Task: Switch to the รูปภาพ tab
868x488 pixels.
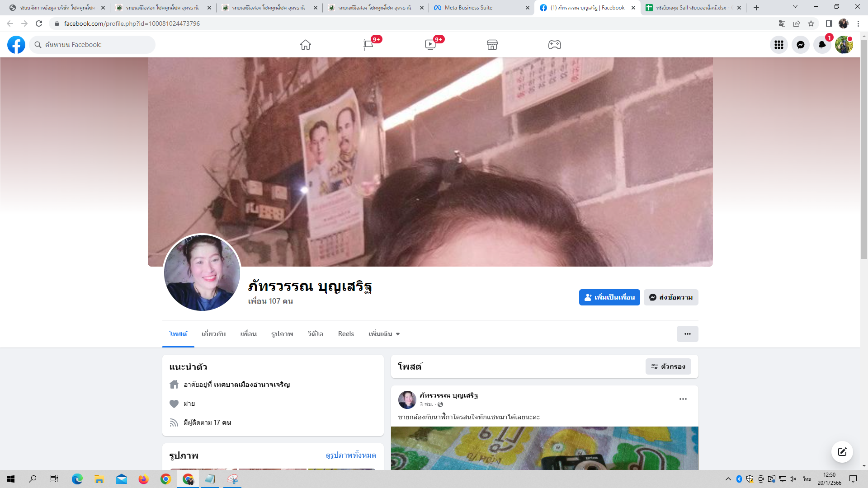Action: pos(282,334)
